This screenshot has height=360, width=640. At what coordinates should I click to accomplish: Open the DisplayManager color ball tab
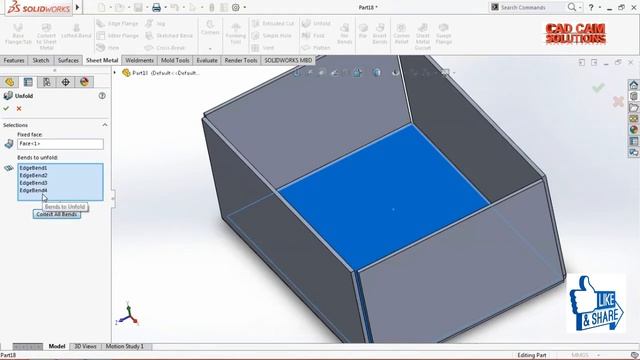(84, 82)
